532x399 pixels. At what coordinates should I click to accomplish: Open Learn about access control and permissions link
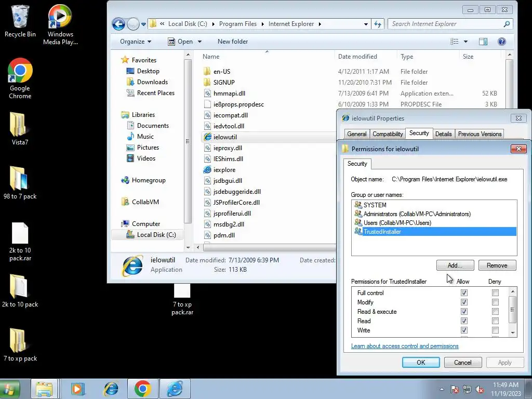tap(405, 346)
